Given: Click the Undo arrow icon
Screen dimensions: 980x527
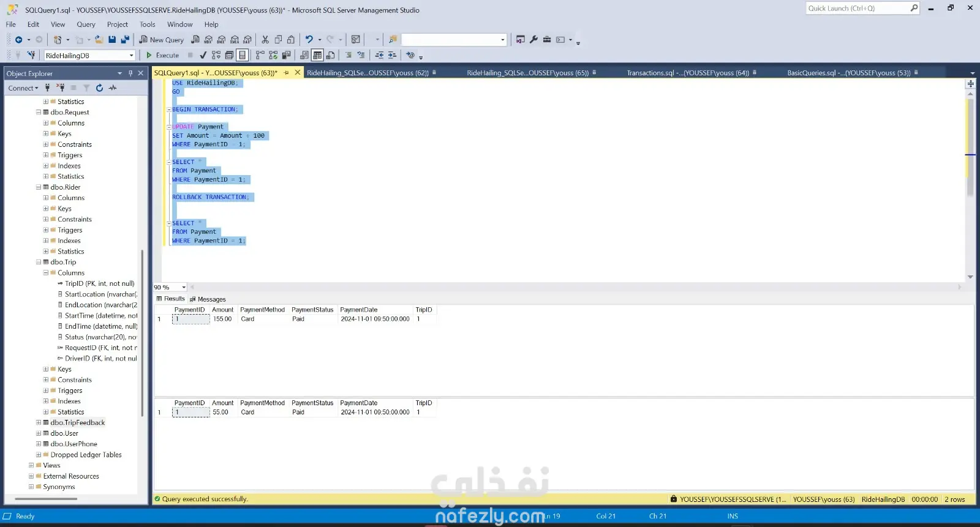Looking at the screenshot, I should [309, 40].
